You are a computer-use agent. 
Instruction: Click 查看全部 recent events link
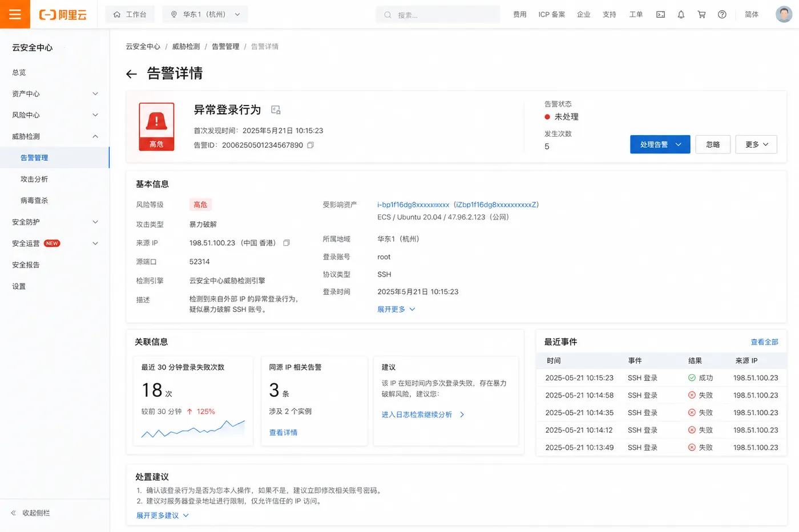point(764,342)
